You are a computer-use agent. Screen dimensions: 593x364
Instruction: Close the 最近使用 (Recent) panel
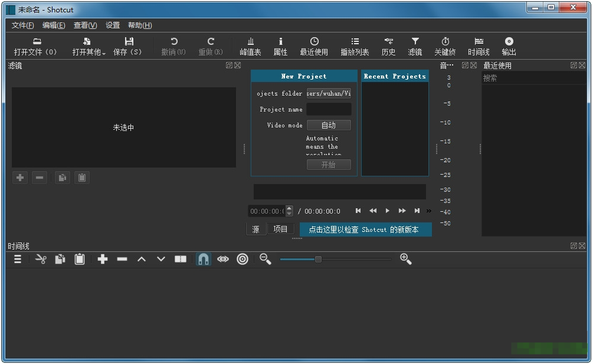click(x=582, y=65)
